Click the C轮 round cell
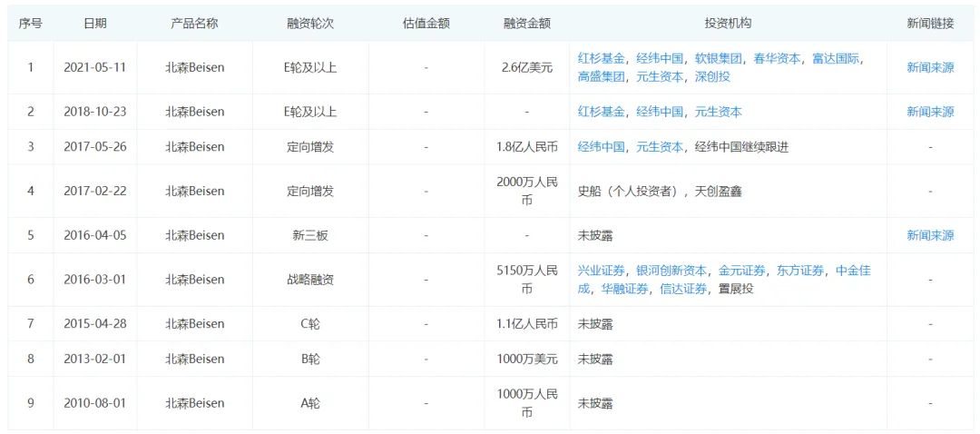The height and width of the screenshot is (434, 980). 310,324
